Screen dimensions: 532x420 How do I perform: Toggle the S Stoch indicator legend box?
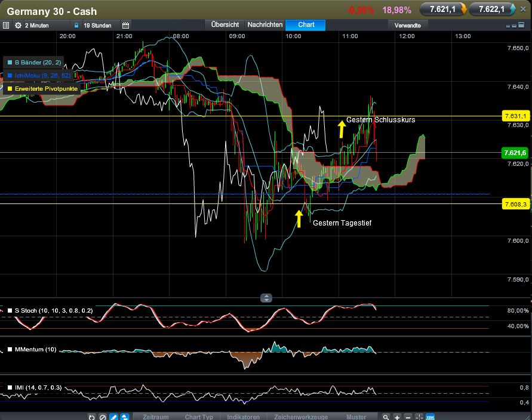pyautogui.click(x=10, y=310)
